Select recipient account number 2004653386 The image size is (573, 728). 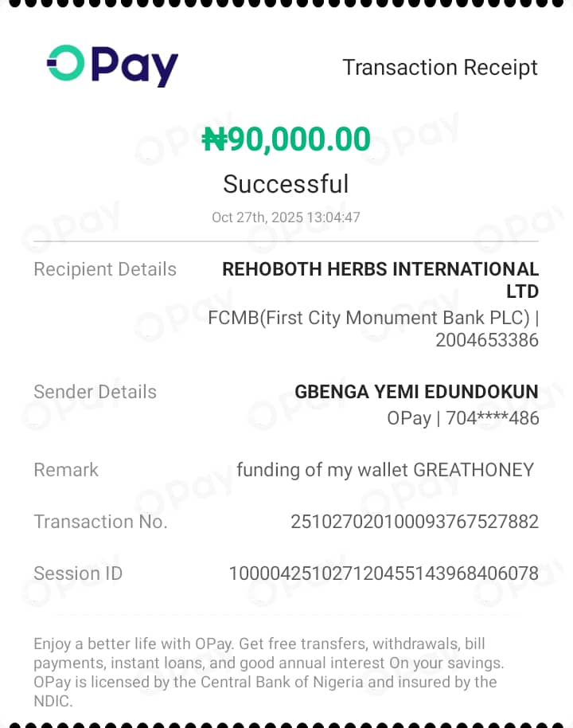click(486, 340)
